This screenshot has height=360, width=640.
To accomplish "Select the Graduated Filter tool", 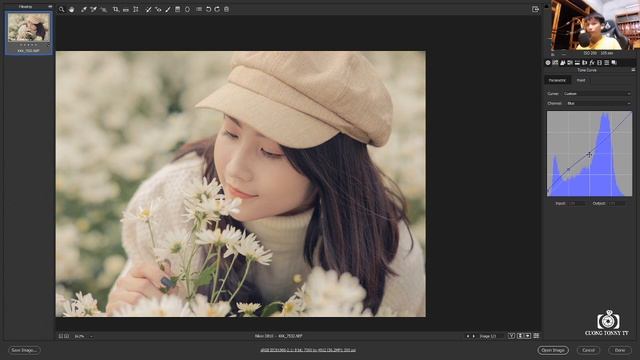I will pos(178,9).
